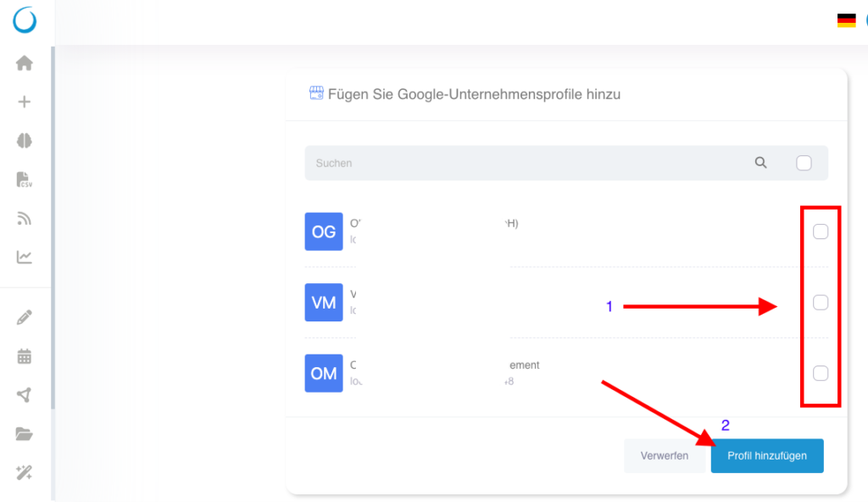Viewport: 868px width, 502px height.
Task: Click the plus add icon in sidebar
Action: pos(25,102)
